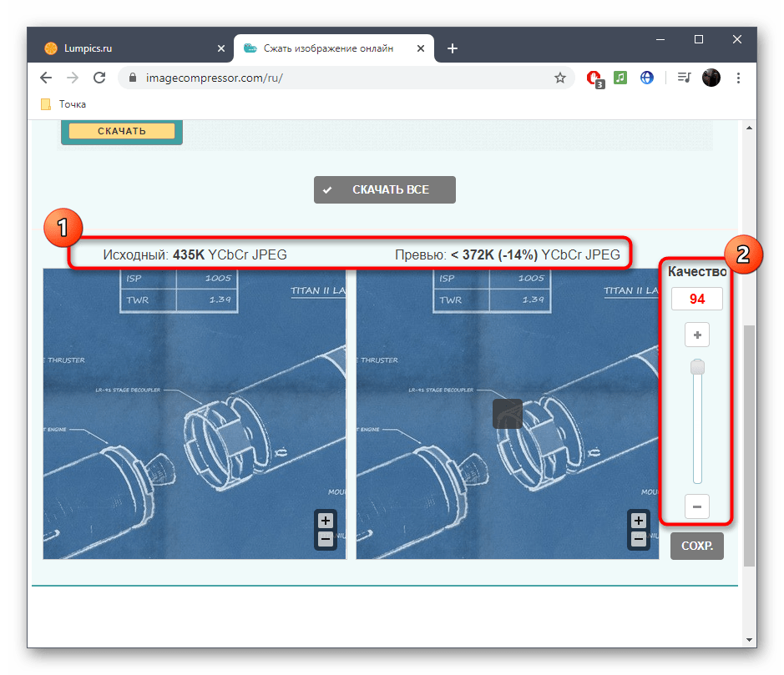Image resolution: width=784 pixels, height=675 pixels.
Task: Open the red ad blocker extension
Action: [594, 78]
